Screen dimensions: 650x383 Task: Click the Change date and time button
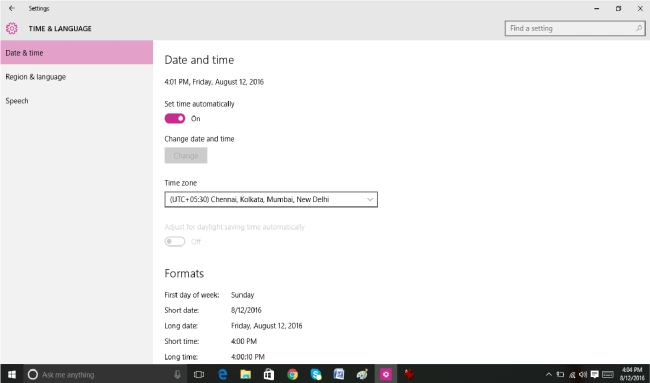(186, 155)
